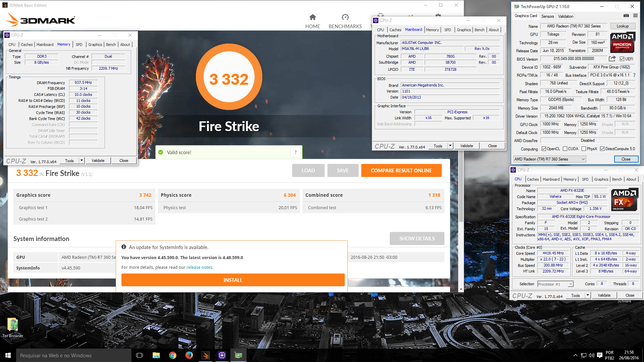Toggle the DirectCompute 5.0 checkbox
This screenshot has width=644, height=362.
coord(602,149)
